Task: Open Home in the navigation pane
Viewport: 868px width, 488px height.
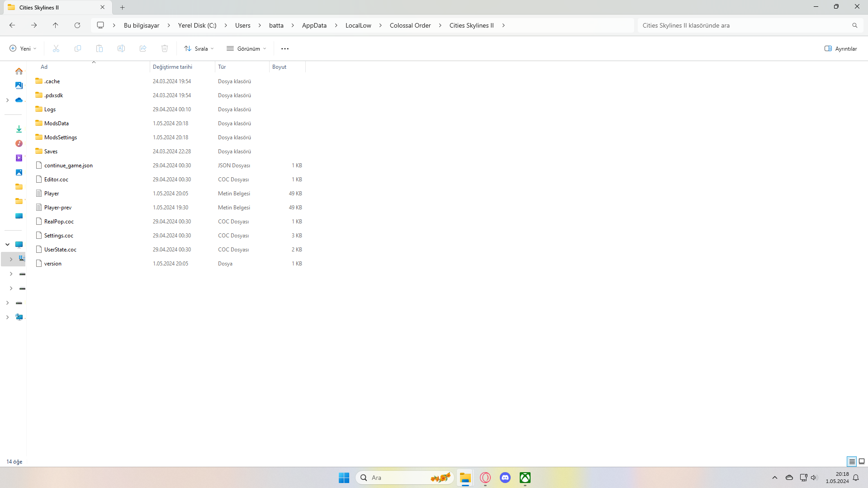Action: point(19,71)
